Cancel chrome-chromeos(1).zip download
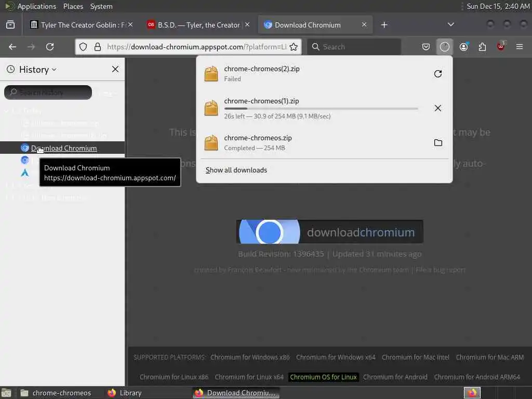Image resolution: width=532 pixels, height=399 pixels. (x=437, y=108)
